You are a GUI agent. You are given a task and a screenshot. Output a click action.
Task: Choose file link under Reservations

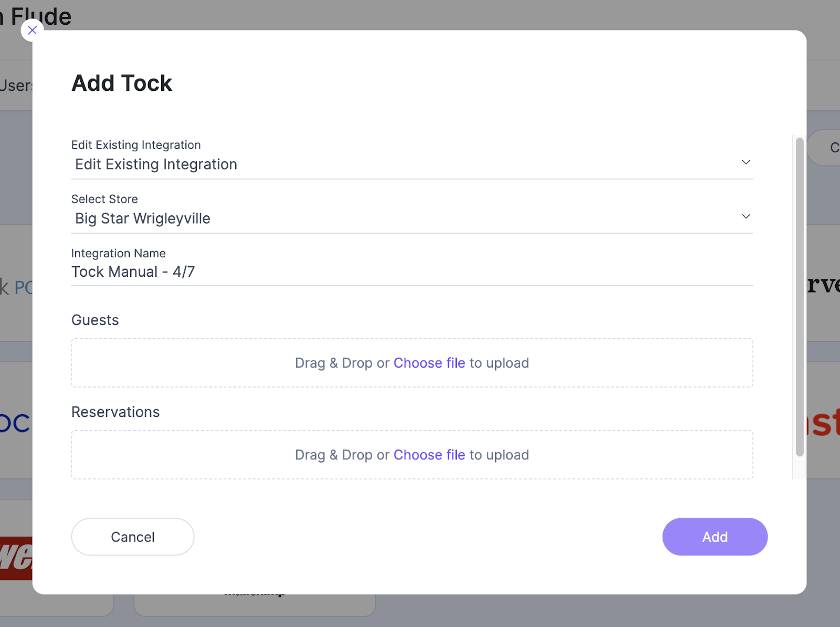point(429,455)
